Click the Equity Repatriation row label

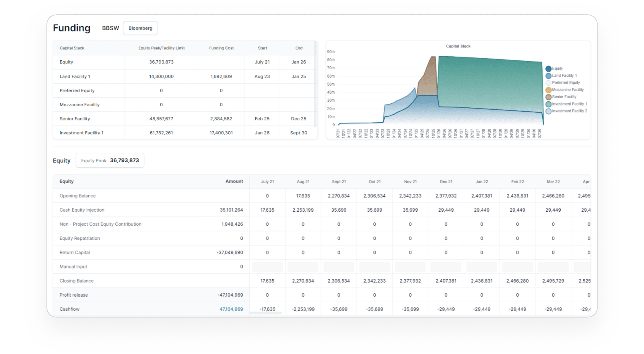point(79,238)
